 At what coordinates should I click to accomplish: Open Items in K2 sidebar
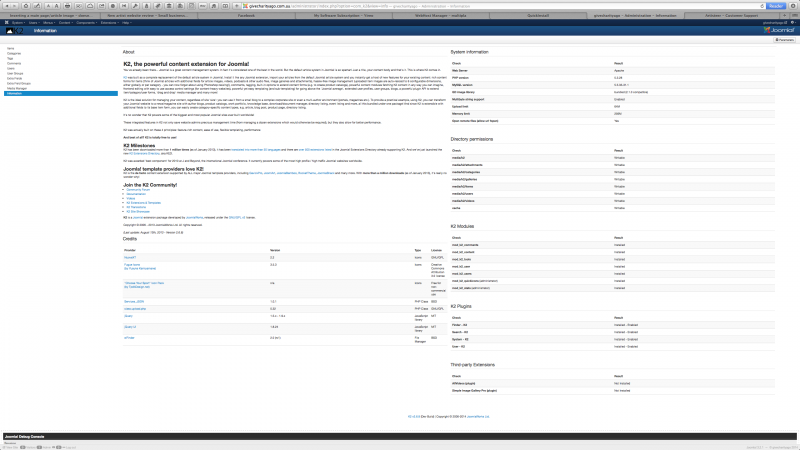point(11,48)
